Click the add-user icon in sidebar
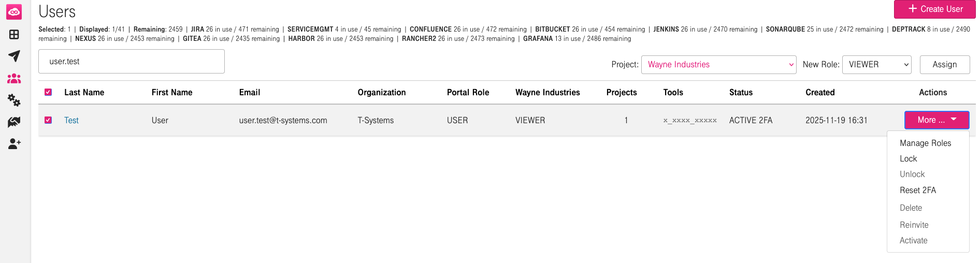980x263 pixels. 14,143
